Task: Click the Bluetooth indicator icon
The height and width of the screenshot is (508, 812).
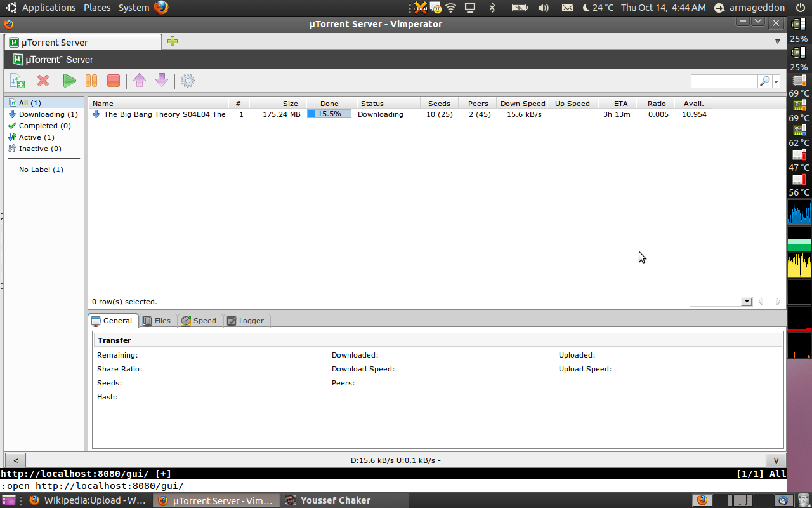Action: pos(492,8)
